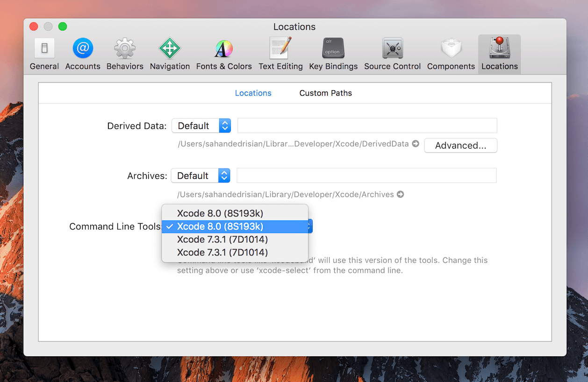This screenshot has height=382, width=588.
Task: Open the Key Bindings pane
Action: pos(333,54)
